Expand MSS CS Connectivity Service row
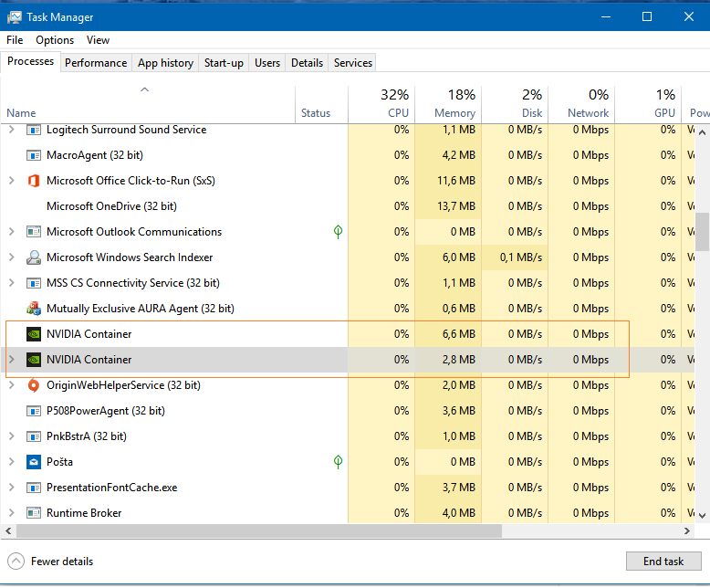The width and height of the screenshot is (710, 588). click(12, 283)
